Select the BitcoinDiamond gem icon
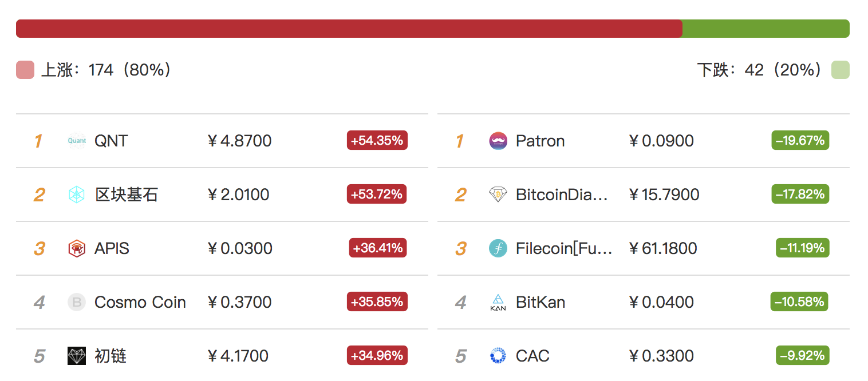This screenshot has height=381, width=868. (x=498, y=195)
